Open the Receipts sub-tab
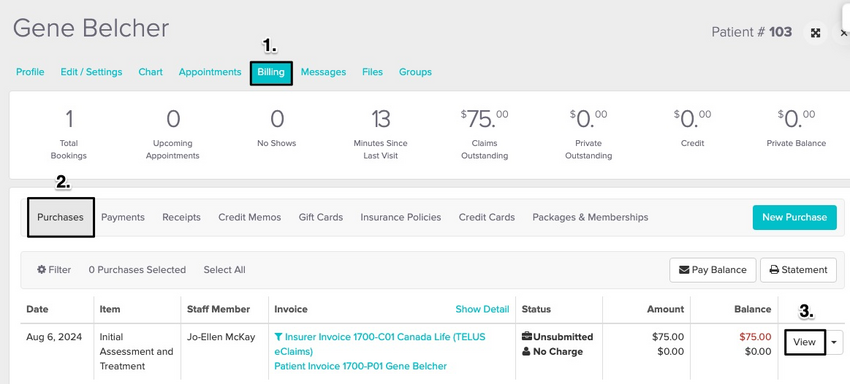Viewport: 850px width, 384px height. (x=181, y=217)
